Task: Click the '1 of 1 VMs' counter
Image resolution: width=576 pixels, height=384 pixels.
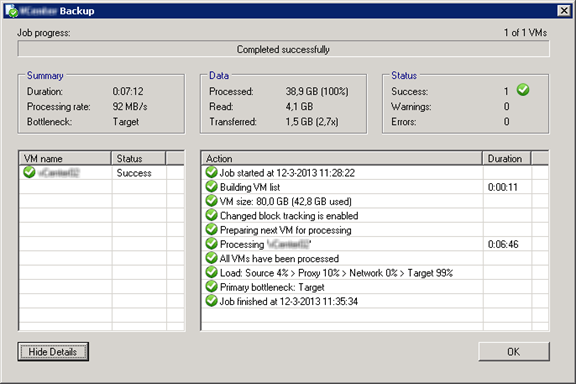Action: click(x=525, y=33)
